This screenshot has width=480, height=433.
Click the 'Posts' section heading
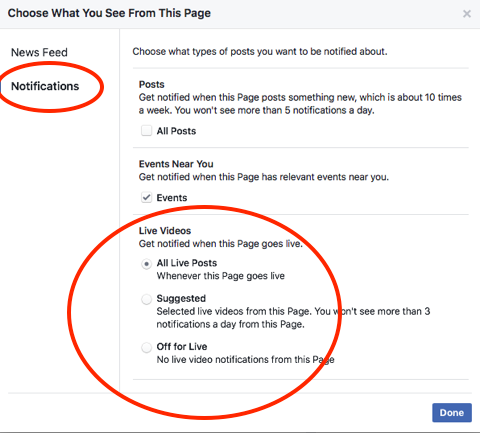pos(152,84)
